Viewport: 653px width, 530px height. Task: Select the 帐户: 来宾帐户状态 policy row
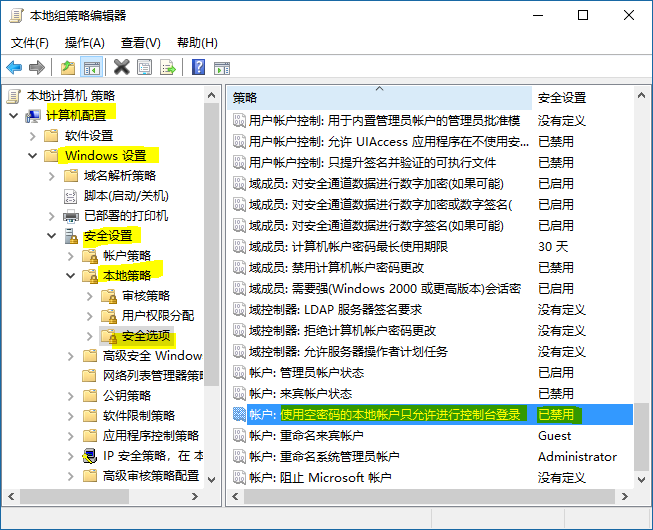tap(300, 394)
